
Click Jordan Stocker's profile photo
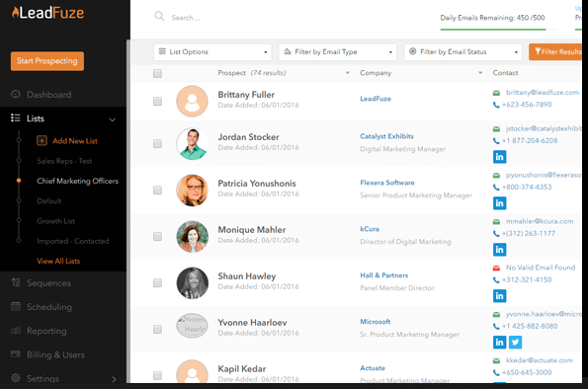(192, 143)
